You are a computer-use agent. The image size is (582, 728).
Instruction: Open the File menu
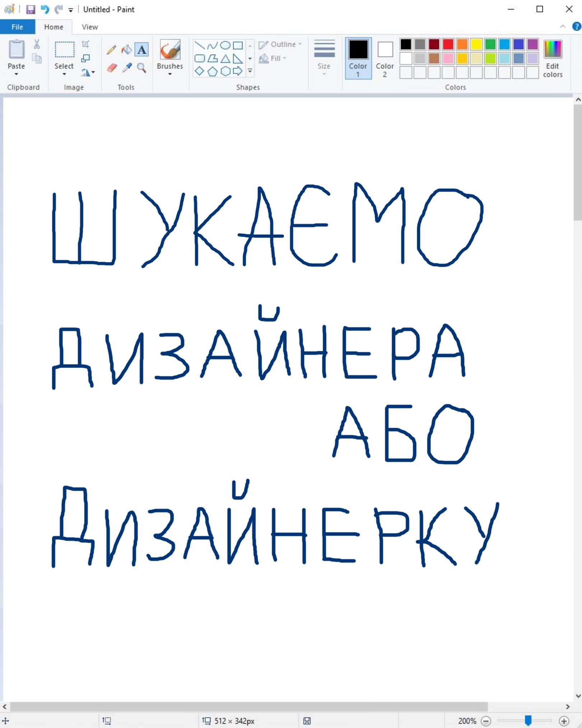[17, 27]
